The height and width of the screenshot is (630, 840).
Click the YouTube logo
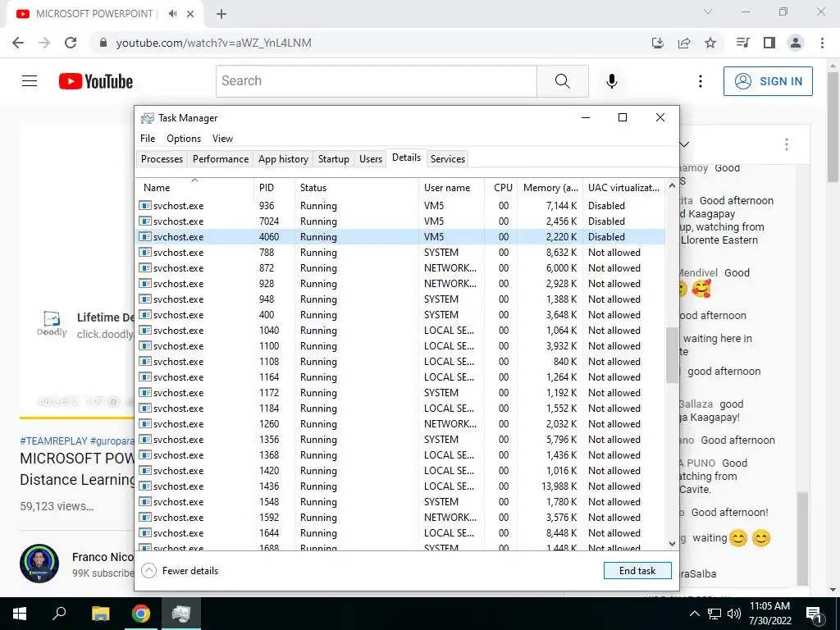pyautogui.click(x=96, y=81)
